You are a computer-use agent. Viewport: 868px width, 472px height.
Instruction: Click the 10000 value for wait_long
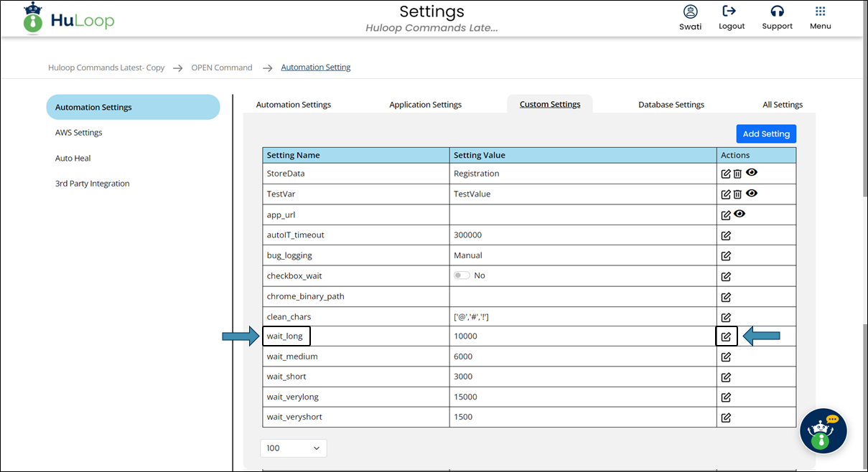[x=465, y=336]
